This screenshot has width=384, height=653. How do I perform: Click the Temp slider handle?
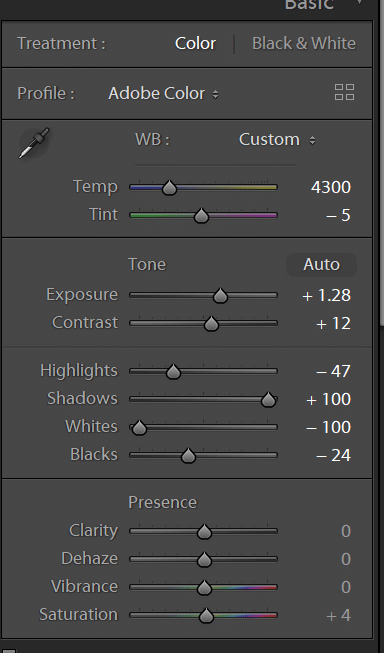click(169, 188)
